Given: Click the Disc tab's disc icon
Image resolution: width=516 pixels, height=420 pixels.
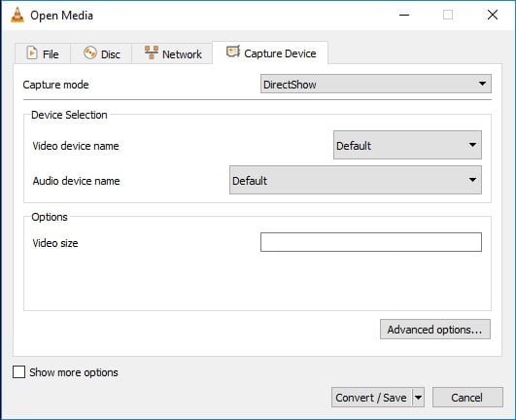Looking at the screenshot, I should (x=89, y=52).
